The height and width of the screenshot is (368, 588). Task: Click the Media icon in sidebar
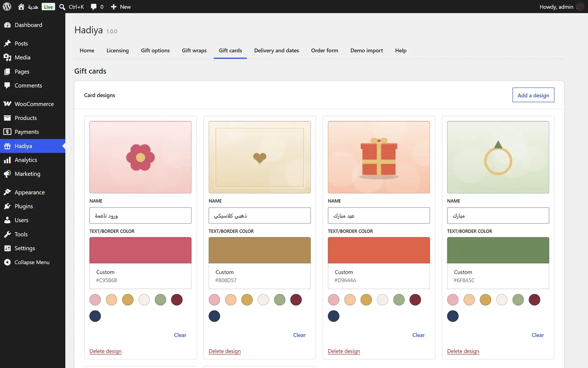point(7,57)
